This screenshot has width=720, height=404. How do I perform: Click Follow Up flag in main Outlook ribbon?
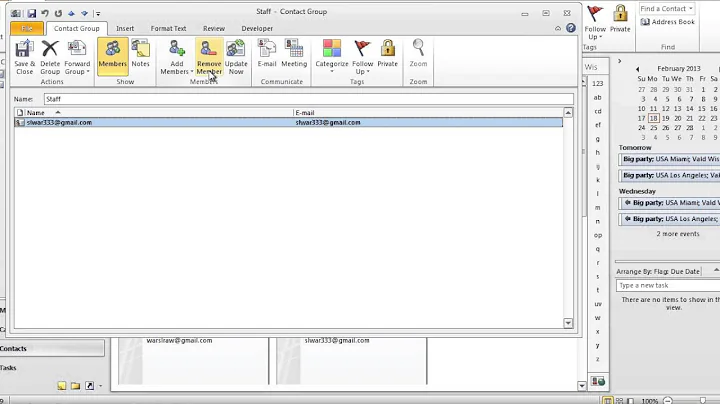tap(595, 22)
